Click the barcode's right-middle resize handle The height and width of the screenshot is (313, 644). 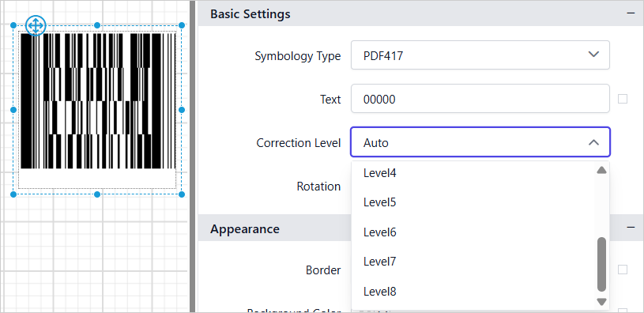182,110
